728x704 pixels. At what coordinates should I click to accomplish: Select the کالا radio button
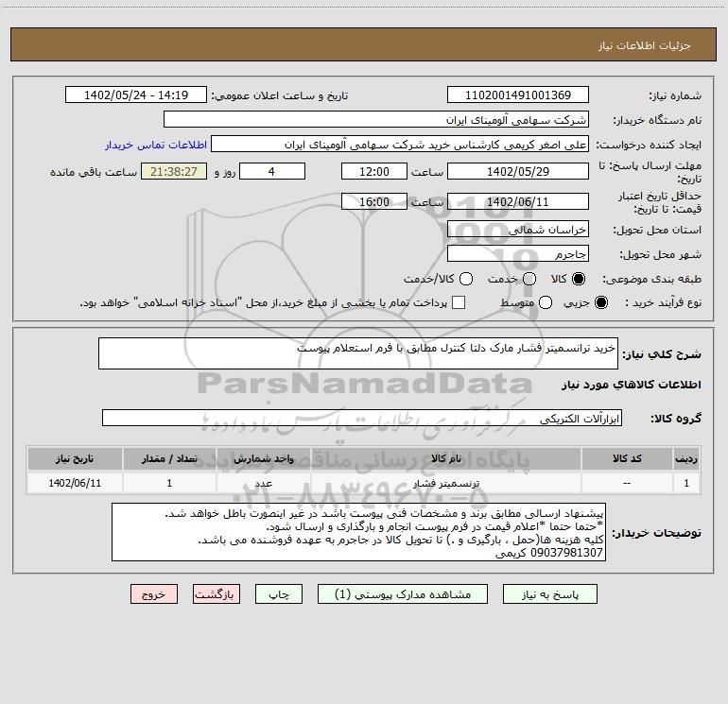pyautogui.click(x=579, y=279)
